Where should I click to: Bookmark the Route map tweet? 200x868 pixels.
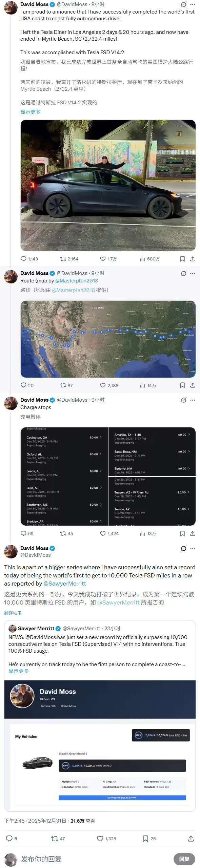pos(182,385)
